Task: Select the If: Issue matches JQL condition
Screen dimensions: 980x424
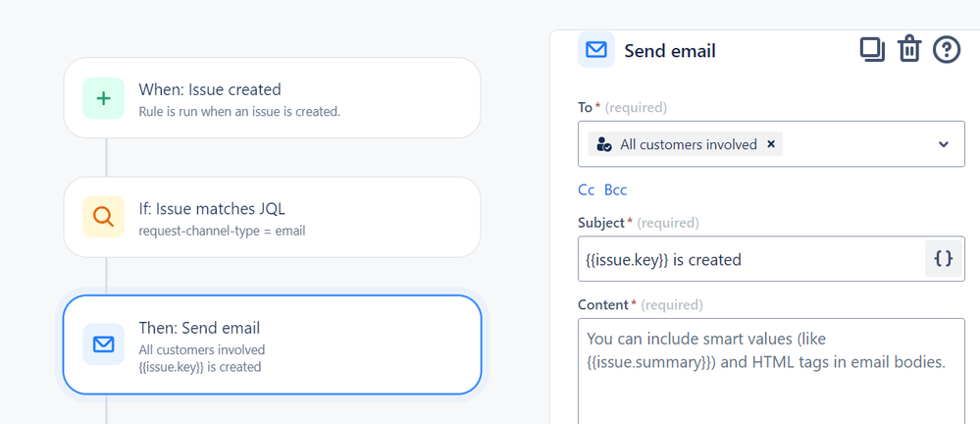Action: coord(273,217)
